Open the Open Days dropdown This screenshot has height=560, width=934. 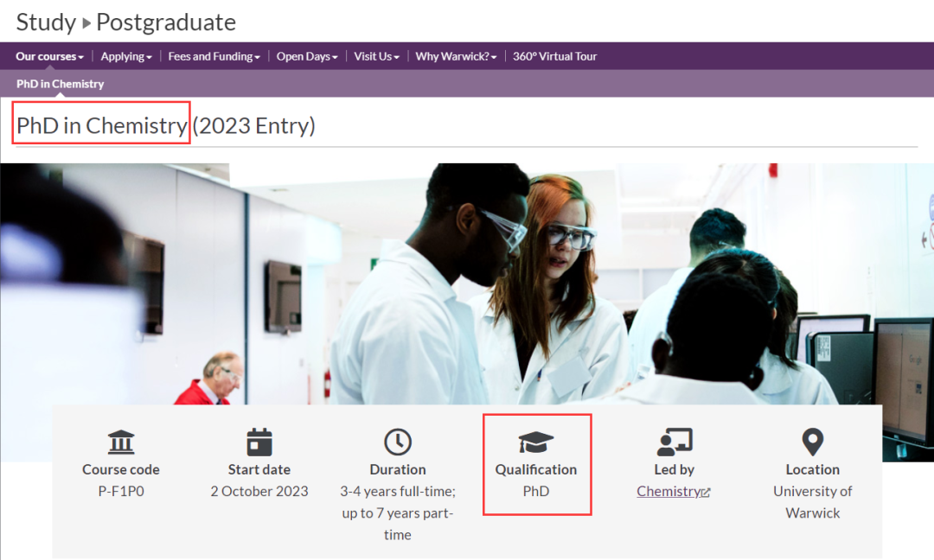(307, 56)
